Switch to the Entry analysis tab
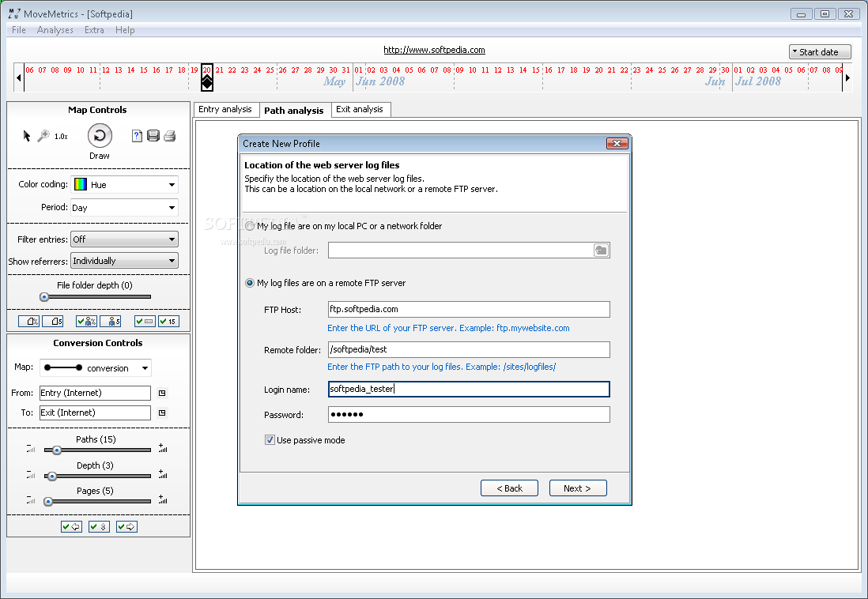868x599 pixels. [x=225, y=110]
